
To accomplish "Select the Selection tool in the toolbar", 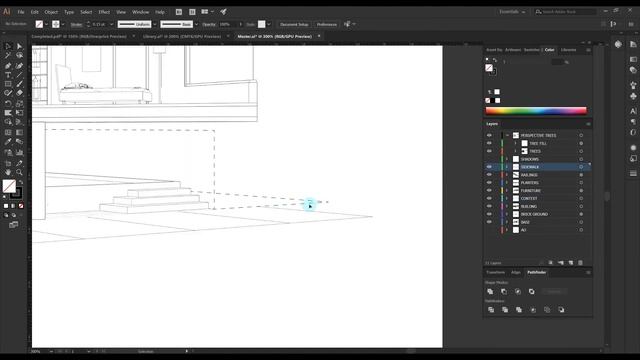I will tap(8, 46).
